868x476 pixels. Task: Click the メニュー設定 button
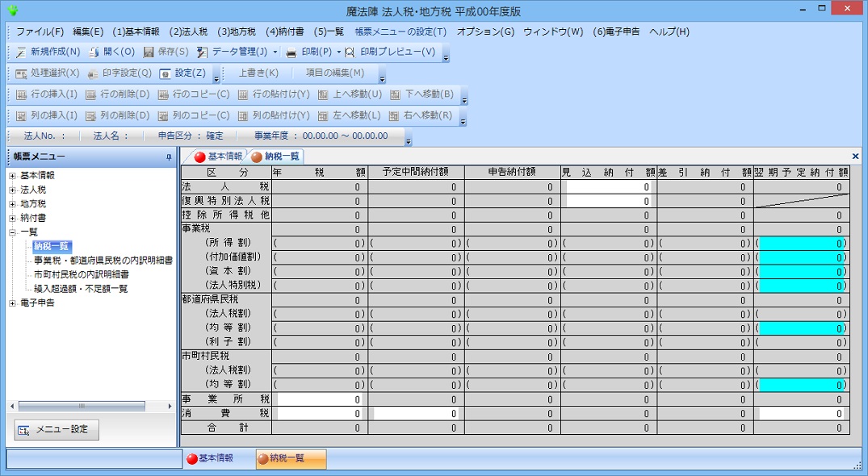point(57,429)
